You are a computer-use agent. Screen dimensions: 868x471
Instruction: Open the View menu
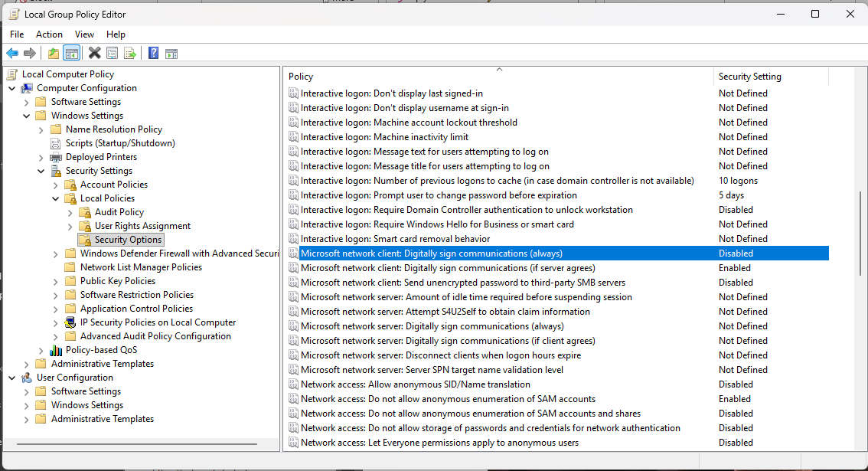click(x=84, y=34)
